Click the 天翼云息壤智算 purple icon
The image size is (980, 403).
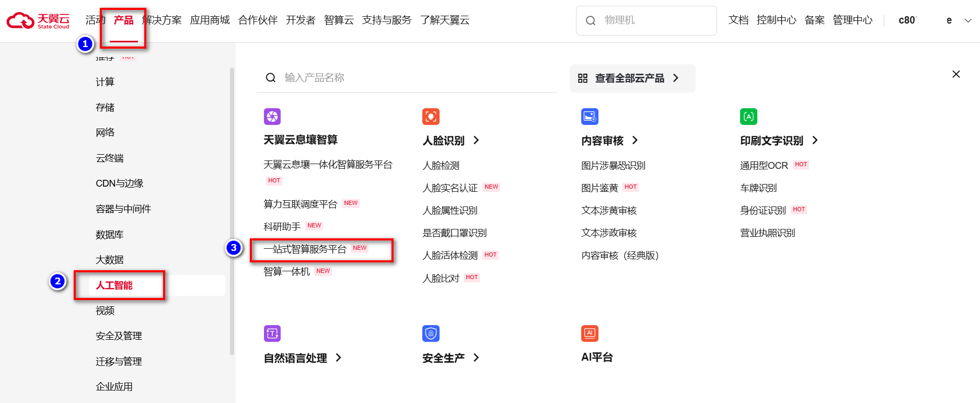[272, 117]
